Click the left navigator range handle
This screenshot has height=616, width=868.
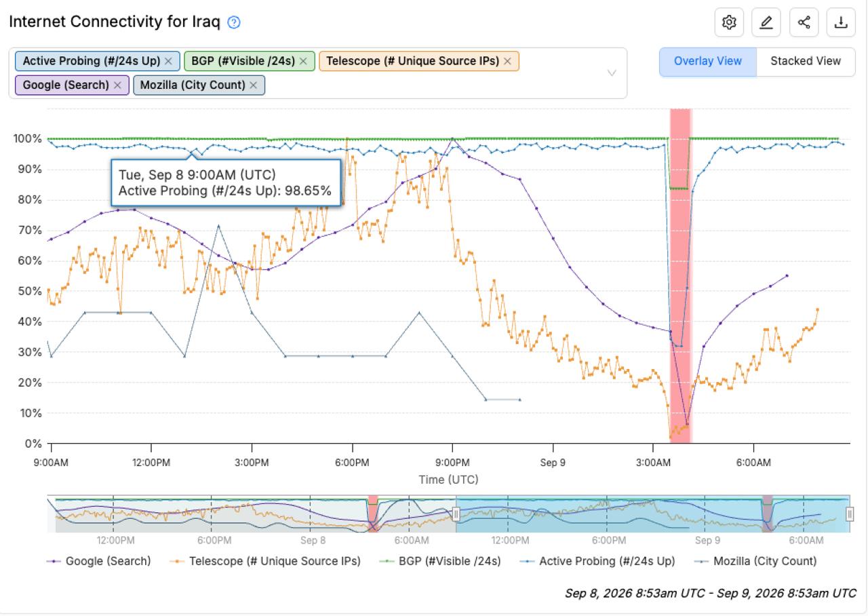[456, 515]
